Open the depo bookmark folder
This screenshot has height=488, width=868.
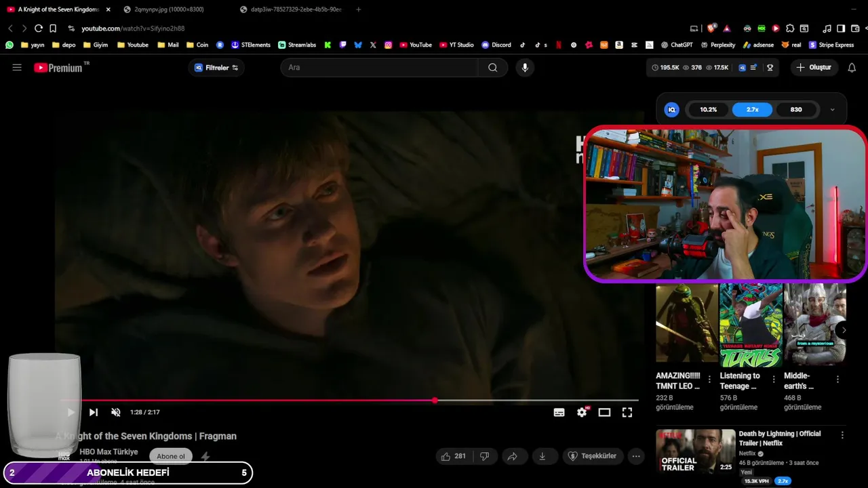(x=64, y=45)
